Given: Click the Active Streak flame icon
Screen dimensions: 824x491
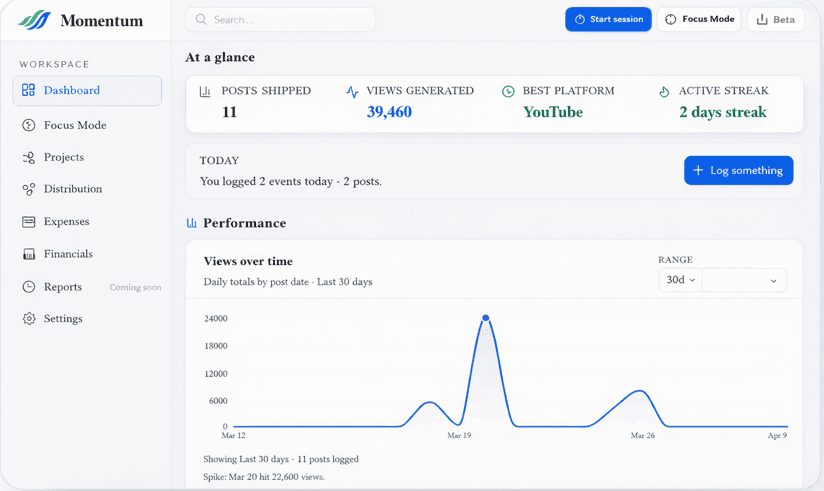Looking at the screenshot, I should tap(664, 91).
